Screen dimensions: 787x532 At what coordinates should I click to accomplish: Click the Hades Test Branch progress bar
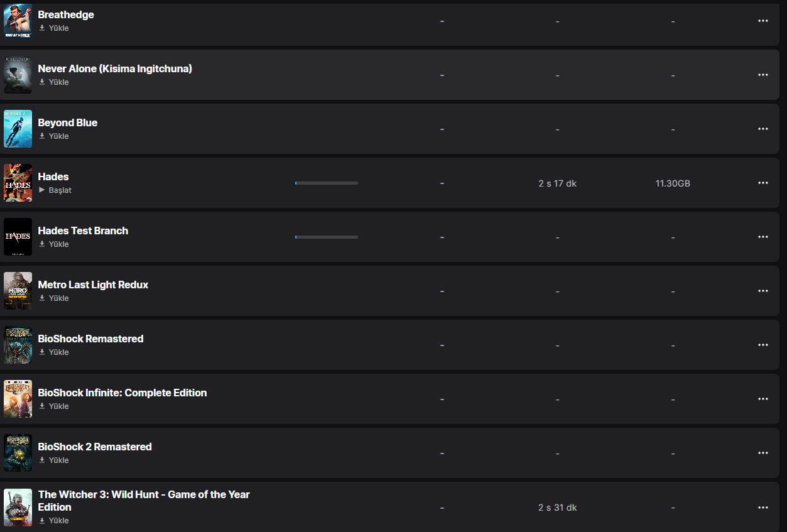point(326,237)
